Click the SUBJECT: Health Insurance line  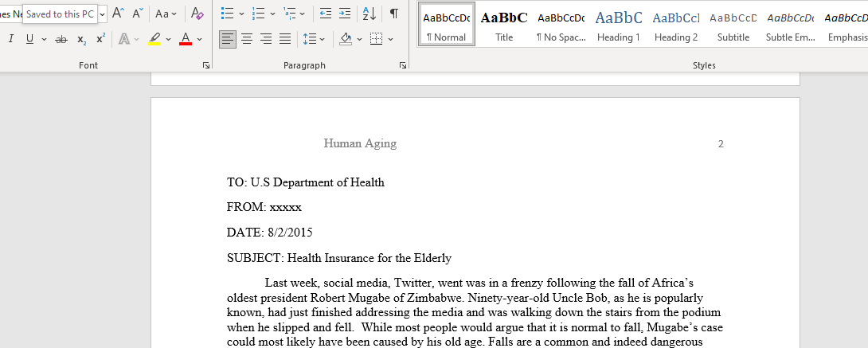(x=339, y=258)
